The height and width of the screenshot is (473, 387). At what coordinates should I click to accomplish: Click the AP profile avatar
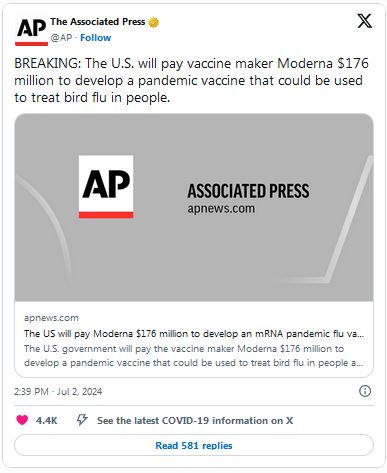coord(31,31)
